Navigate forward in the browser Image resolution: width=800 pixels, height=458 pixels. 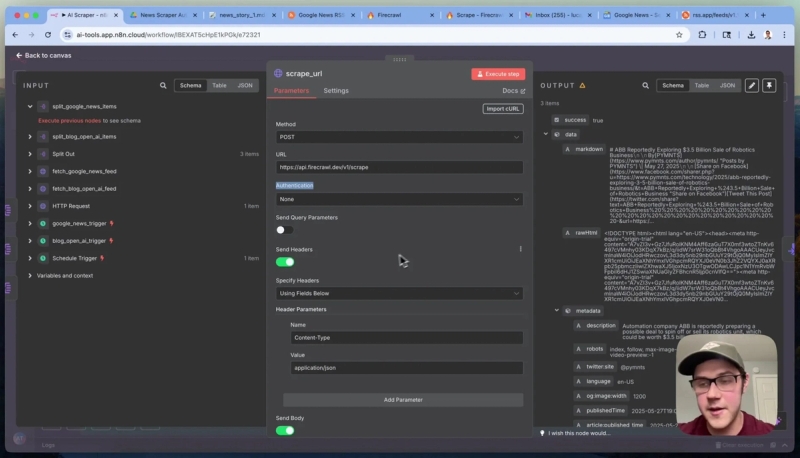[32, 35]
